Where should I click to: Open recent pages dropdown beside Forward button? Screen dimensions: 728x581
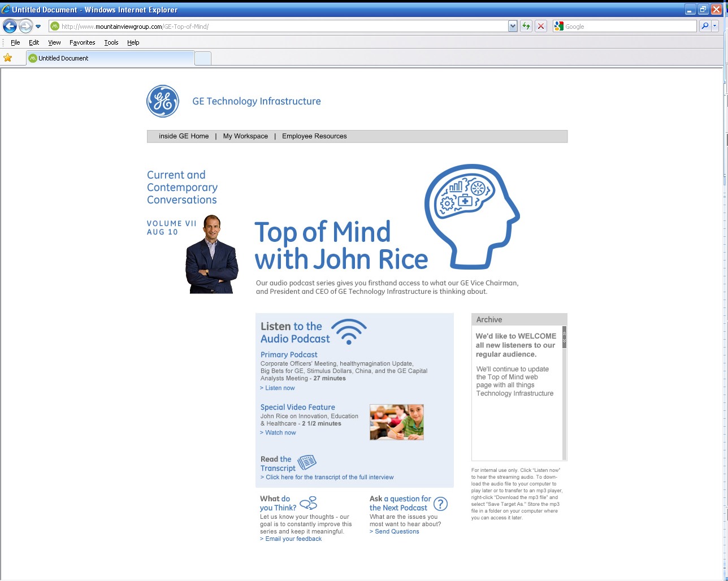tap(38, 27)
